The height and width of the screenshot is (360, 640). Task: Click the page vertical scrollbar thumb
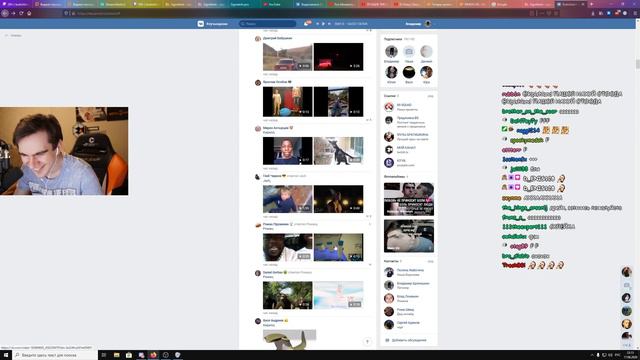pos(638,64)
